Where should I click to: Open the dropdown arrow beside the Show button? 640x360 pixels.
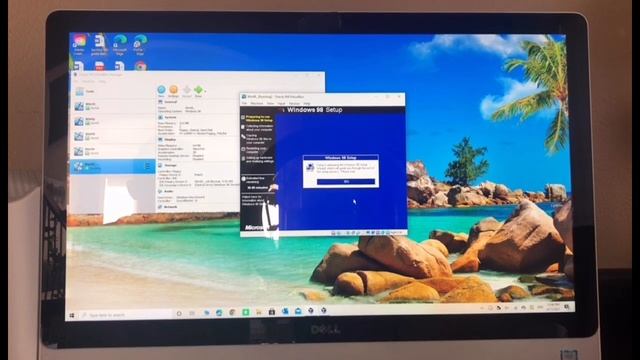[x=204, y=91]
